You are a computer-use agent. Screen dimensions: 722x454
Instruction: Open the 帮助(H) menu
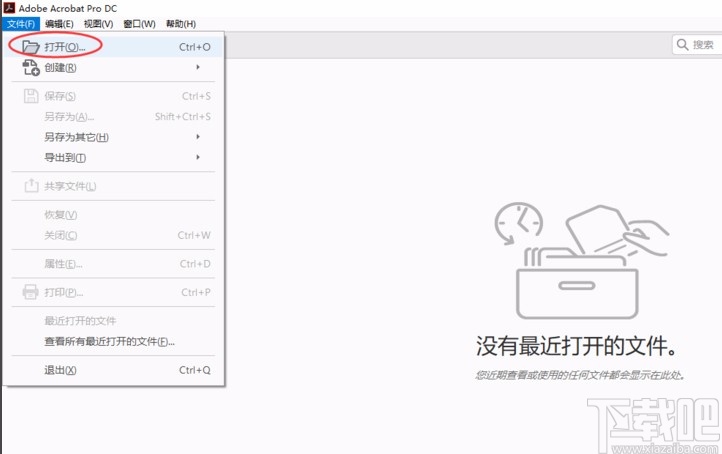(180, 24)
